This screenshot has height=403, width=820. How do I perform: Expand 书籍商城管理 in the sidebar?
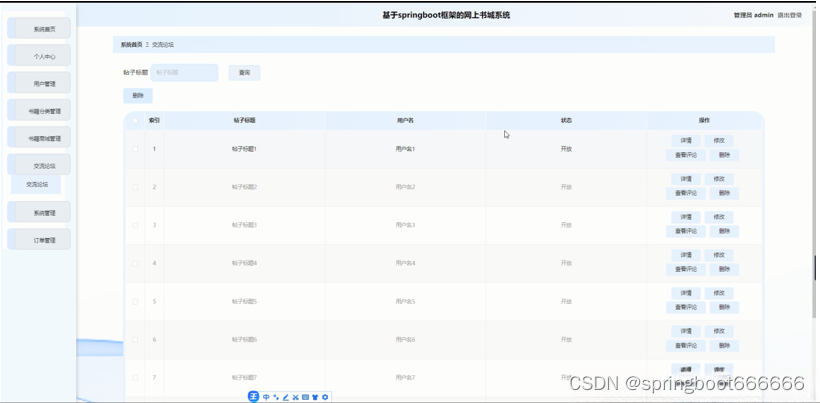coord(39,137)
